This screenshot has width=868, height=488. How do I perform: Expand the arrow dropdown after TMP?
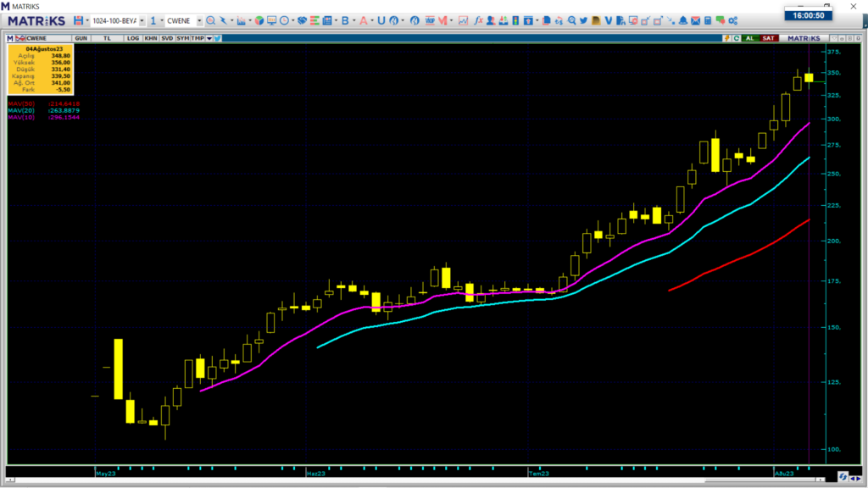point(209,38)
